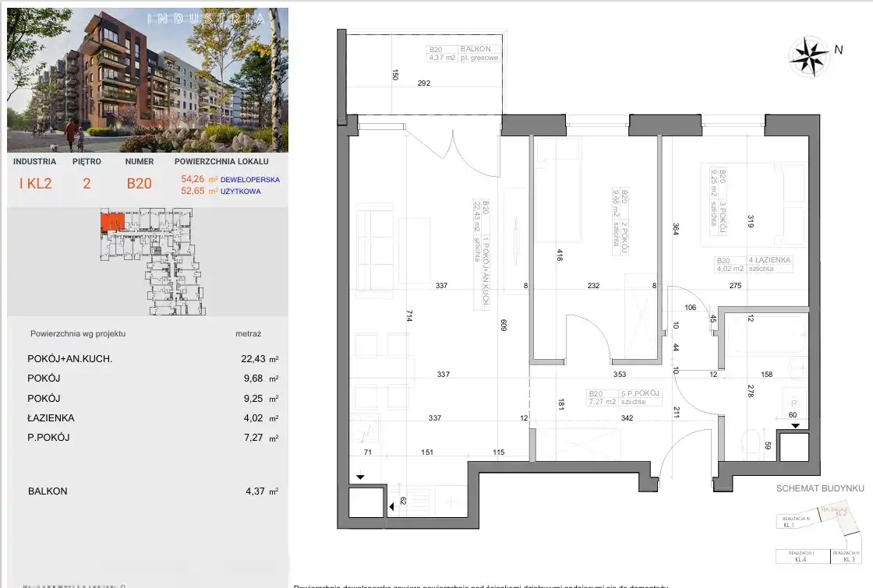Click the SCHEMAT BUDYNKU diagram
The width and height of the screenshot is (873, 588).
pos(820,537)
